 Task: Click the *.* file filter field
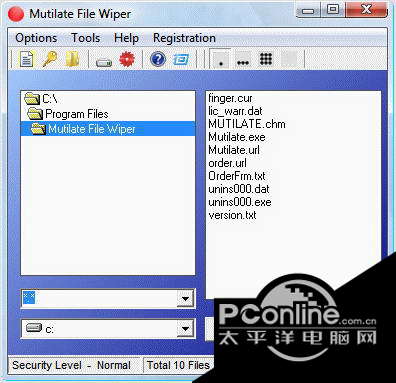point(99,298)
